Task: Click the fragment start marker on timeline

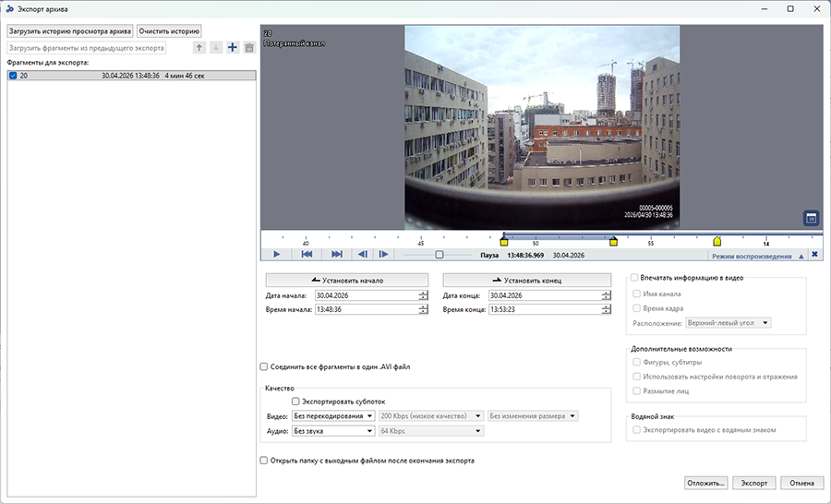Action: 504,241
